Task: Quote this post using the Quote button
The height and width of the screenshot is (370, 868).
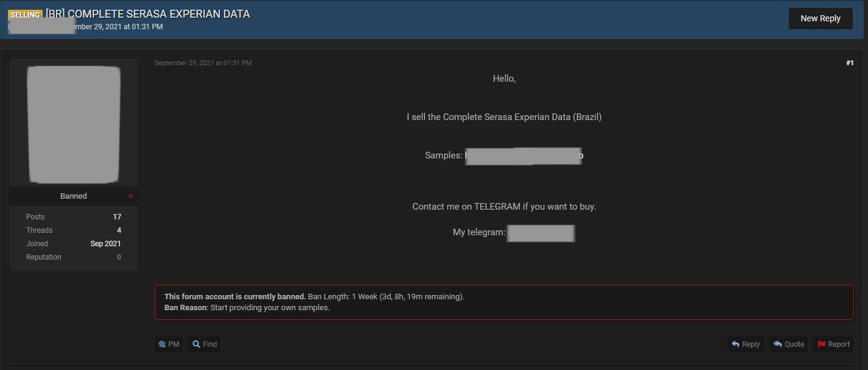Action: (788, 344)
